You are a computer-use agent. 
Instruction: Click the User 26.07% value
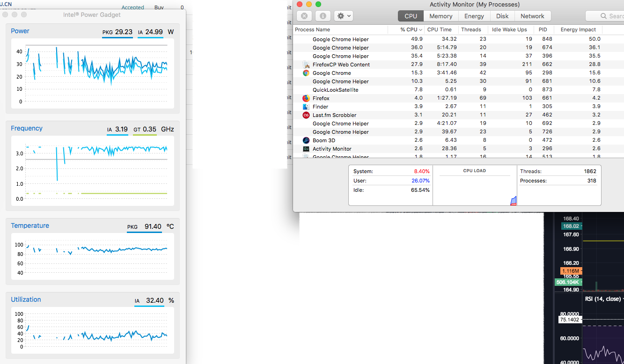[420, 181]
